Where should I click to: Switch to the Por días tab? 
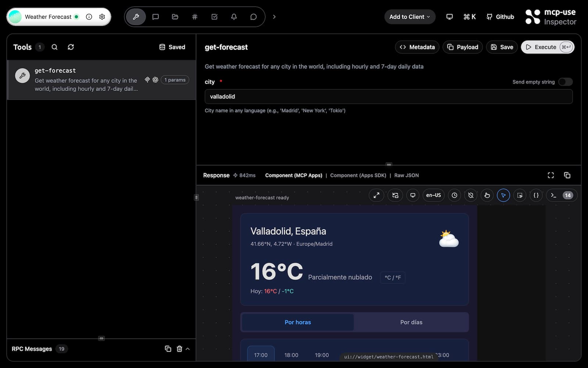click(x=411, y=322)
